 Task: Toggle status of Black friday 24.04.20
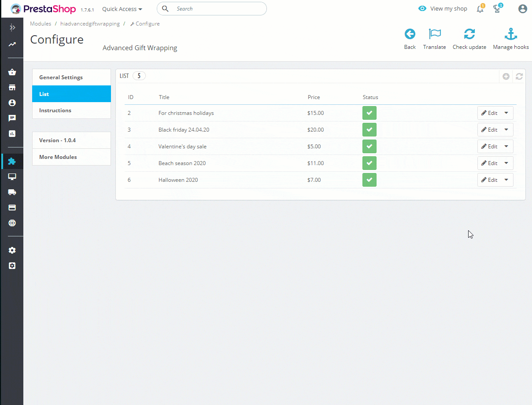pos(369,129)
